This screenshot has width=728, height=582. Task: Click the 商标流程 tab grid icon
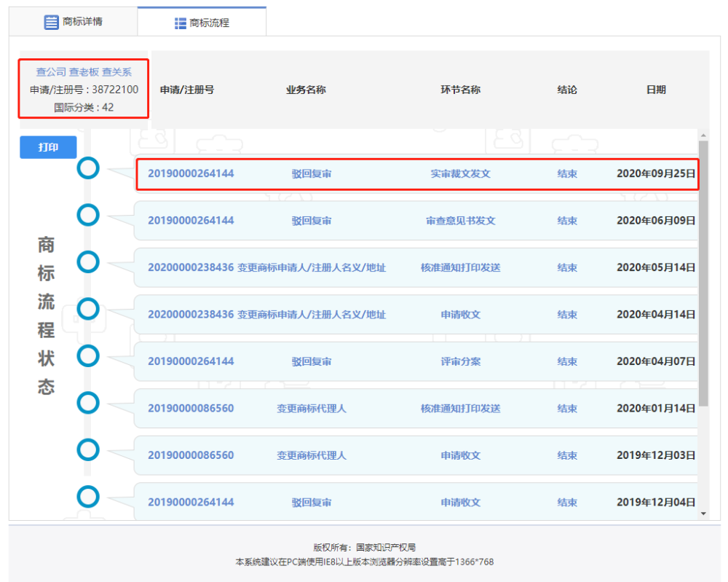(x=181, y=23)
